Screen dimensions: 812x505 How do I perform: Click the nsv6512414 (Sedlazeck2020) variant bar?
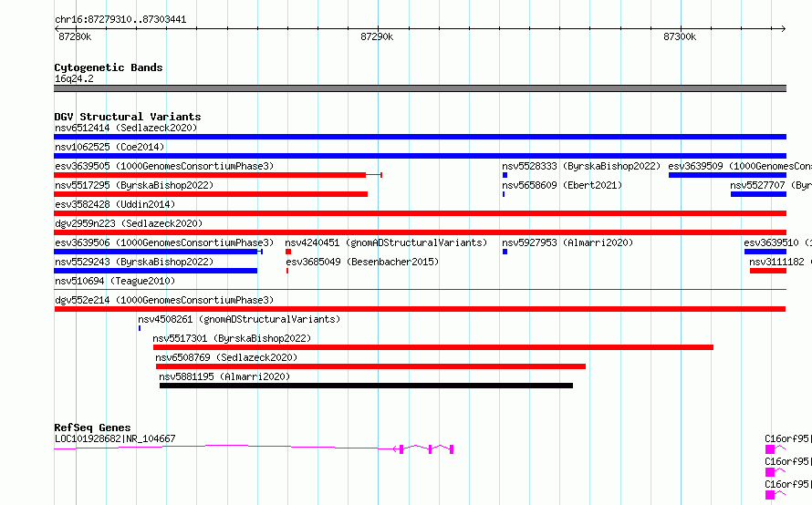[420, 137]
